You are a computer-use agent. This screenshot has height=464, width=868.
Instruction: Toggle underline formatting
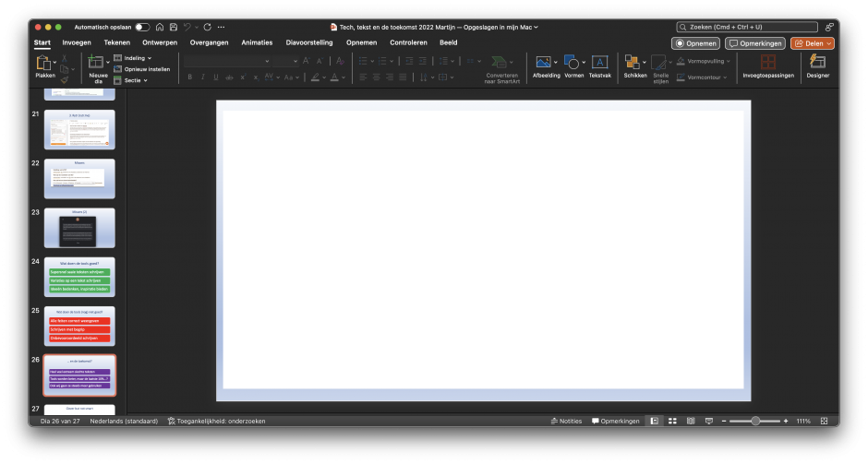[x=216, y=77]
